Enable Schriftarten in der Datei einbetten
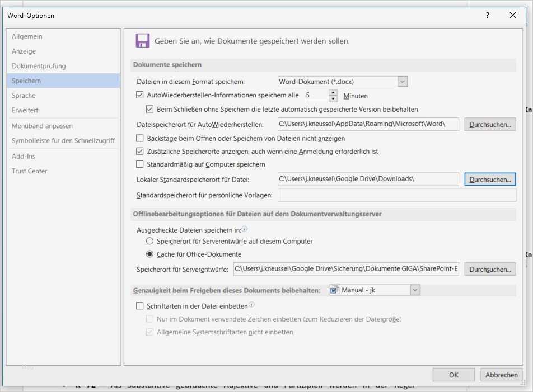This screenshot has width=533, height=392. pos(140,306)
